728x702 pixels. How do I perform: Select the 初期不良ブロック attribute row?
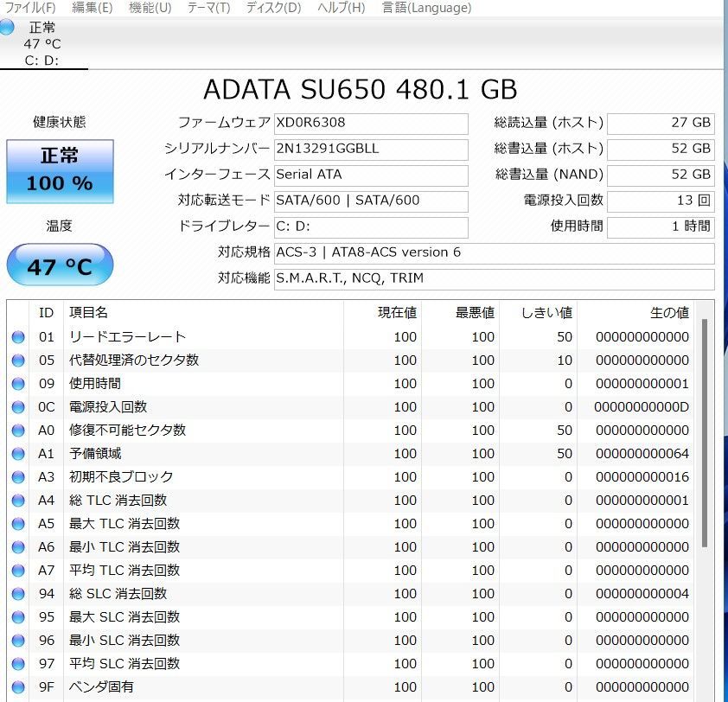350,477
